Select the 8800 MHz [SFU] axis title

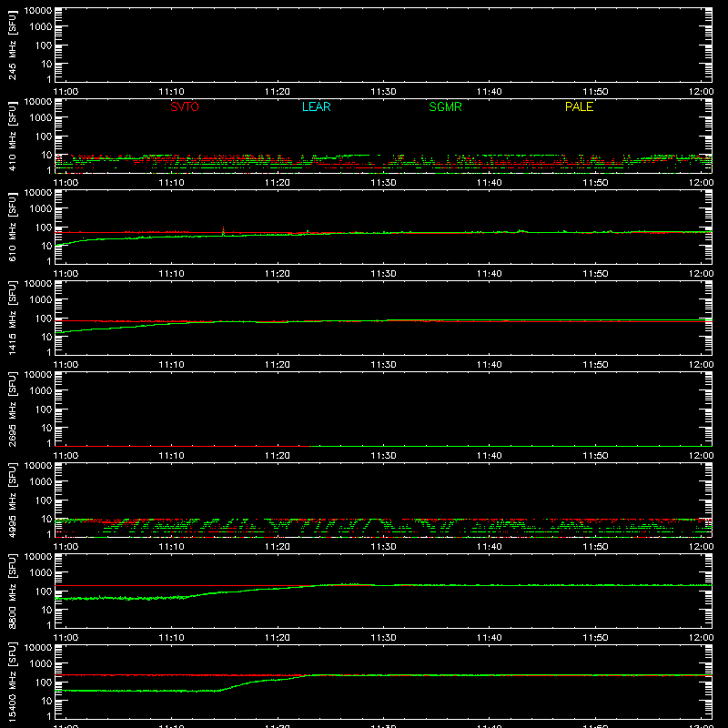[x=12, y=591]
